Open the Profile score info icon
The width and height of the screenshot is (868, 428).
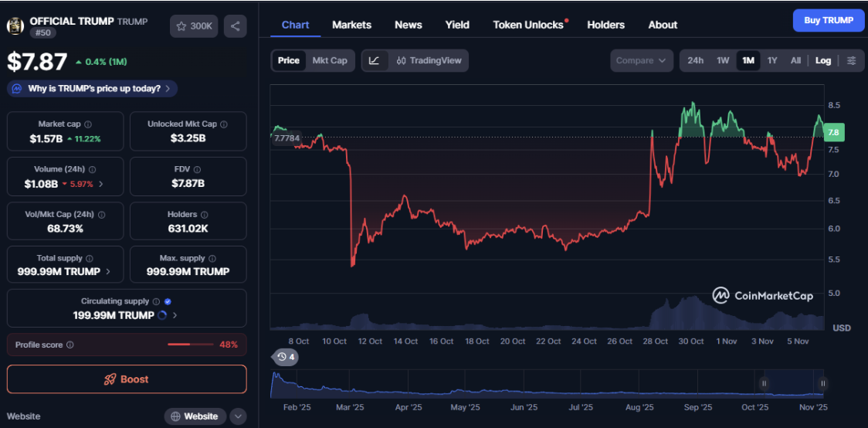[70, 345]
